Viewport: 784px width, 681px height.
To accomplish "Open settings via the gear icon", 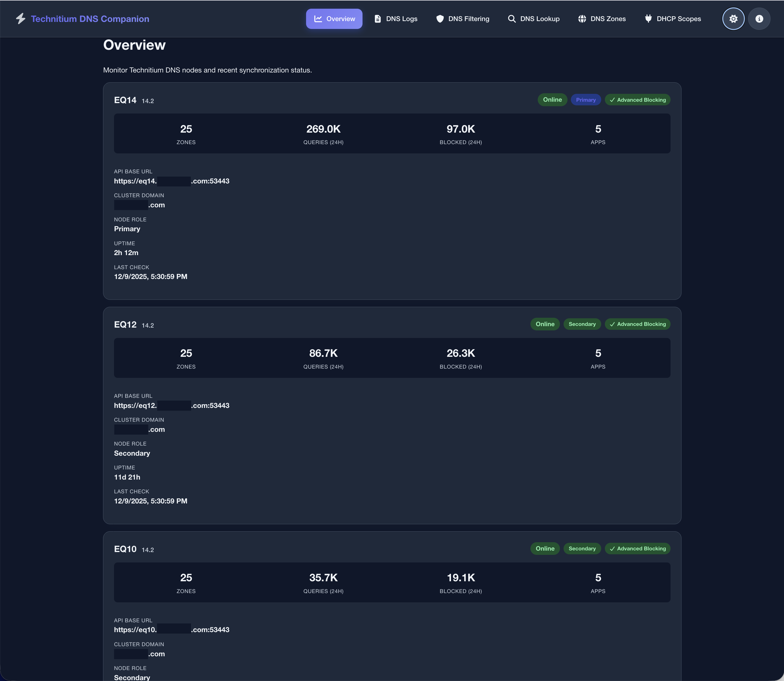I will (733, 19).
